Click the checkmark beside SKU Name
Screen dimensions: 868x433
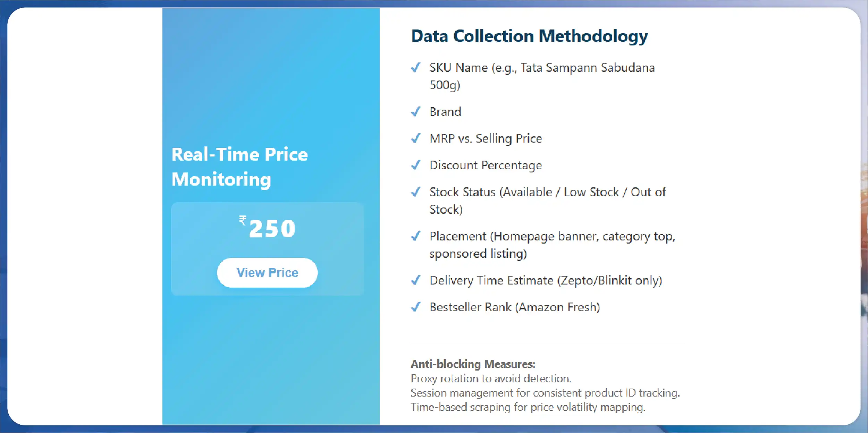[x=415, y=67]
